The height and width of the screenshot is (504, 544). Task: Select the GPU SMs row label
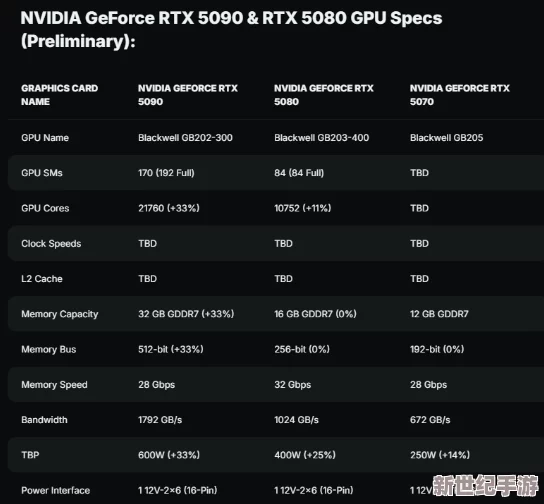42,173
